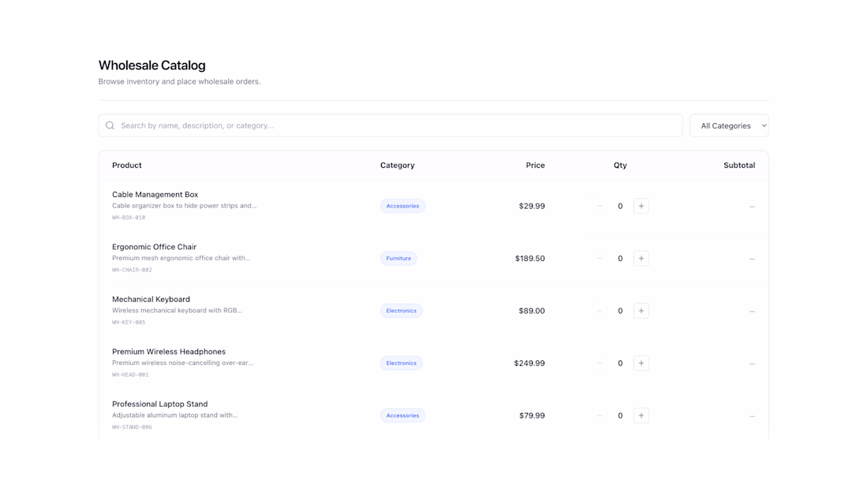Screen dimensions: 868x488
Task: Click quantity value for Ergonomic Office Chair
Action: coord(620,259)
